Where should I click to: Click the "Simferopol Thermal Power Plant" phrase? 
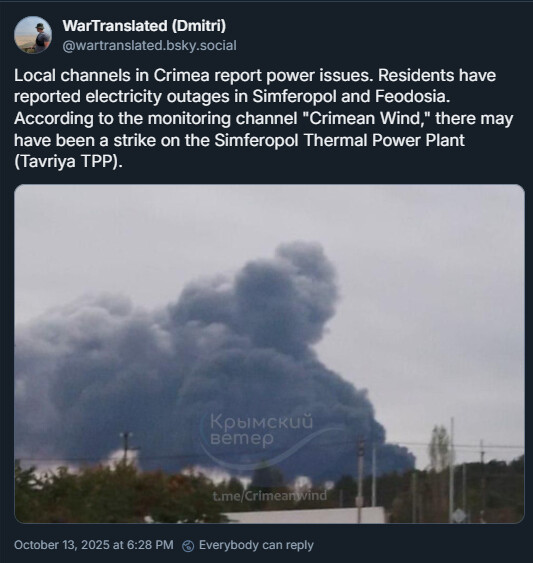pyautogui.click(x=339, y=140)
